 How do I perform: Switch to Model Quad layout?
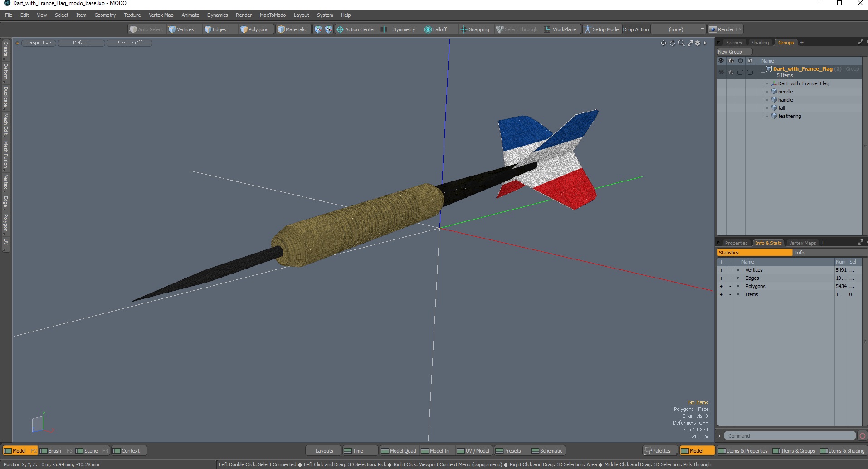point(399,451)
